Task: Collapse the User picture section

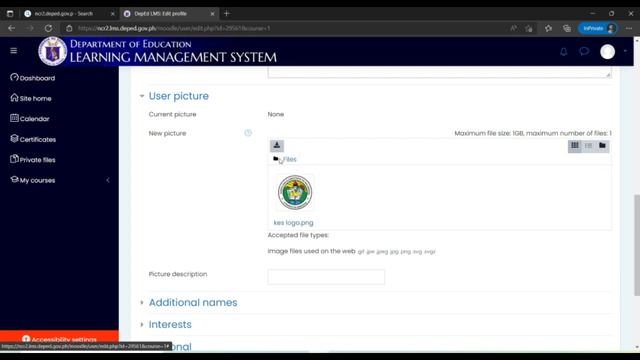Action: pos(142,96)
